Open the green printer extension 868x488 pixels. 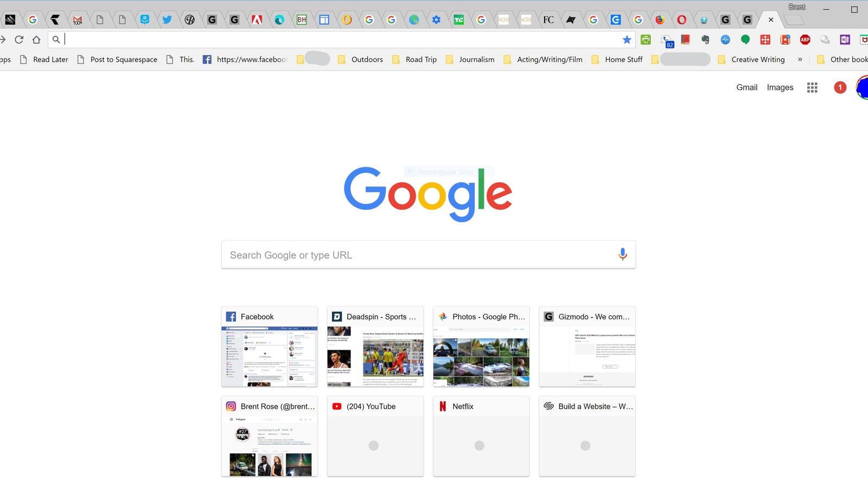pyautogui.click(x=646, y=40)
